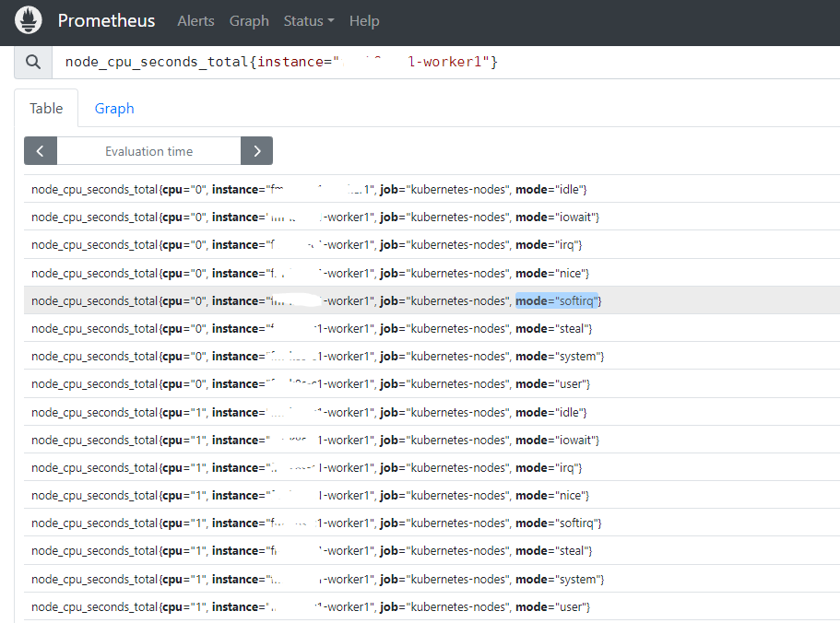Click the Evaluation time input box
The width and height of the screenshot is (840, 623).
[148, 151]
